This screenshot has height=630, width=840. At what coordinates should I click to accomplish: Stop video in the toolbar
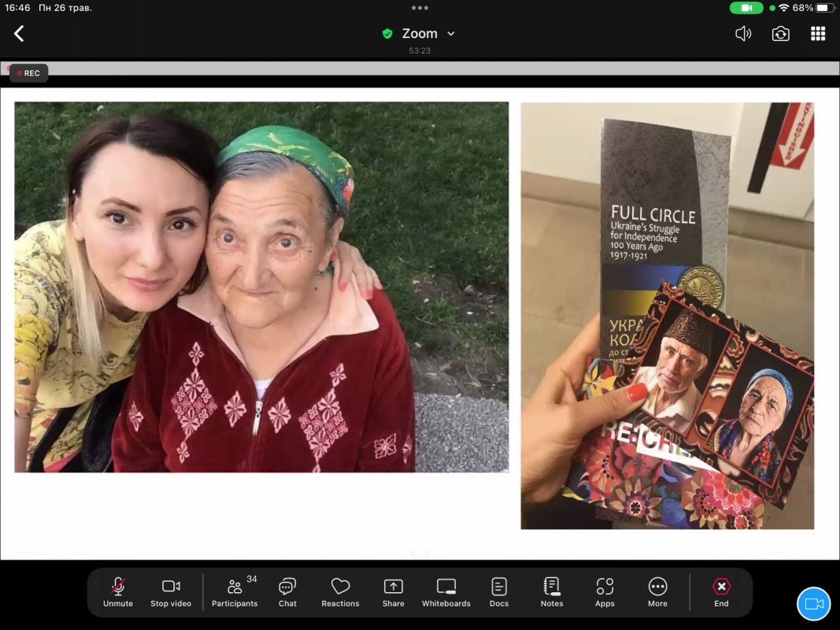171,592
